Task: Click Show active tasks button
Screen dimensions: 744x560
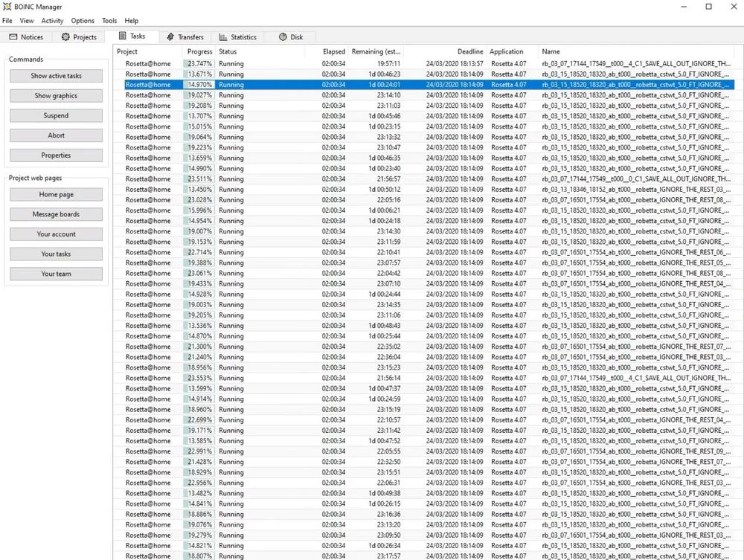Action: coord(56,76)
